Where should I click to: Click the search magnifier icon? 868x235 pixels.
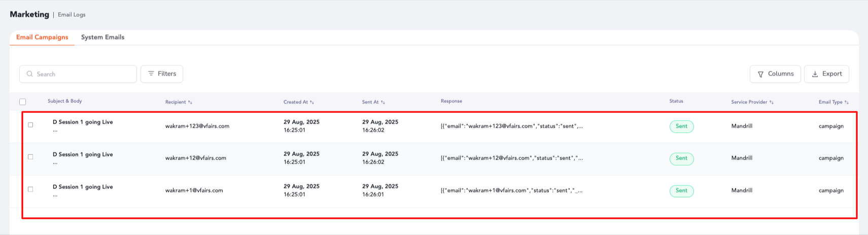click(29, 74)
